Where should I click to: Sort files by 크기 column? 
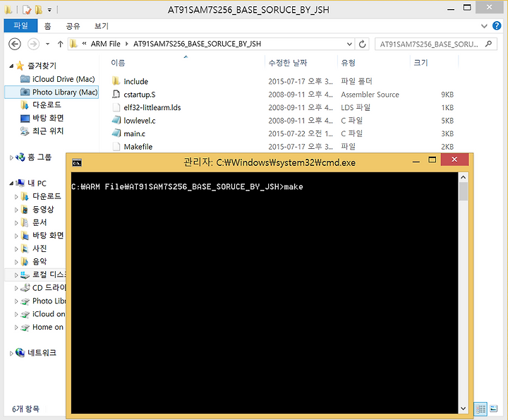(421, 63)
